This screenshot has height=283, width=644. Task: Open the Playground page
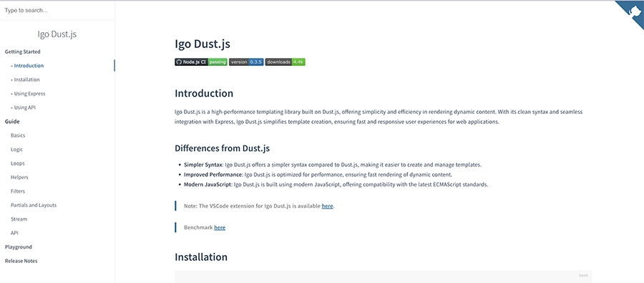tap(19, 247)
